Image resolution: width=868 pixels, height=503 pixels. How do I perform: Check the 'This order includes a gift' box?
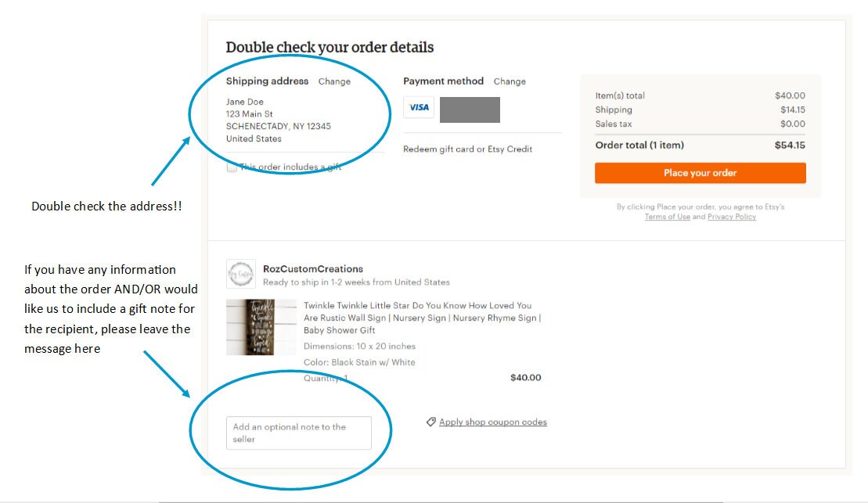[x=232, y=167]
